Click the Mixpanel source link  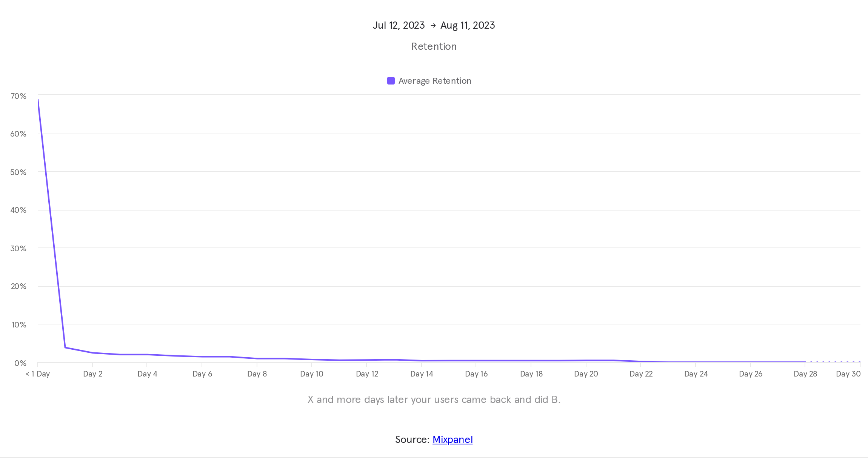coord(452,440)
